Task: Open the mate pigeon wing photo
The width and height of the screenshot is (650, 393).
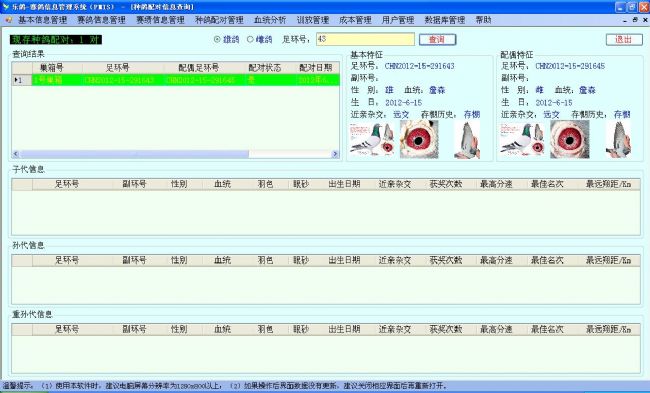Action: click(618, 140)
